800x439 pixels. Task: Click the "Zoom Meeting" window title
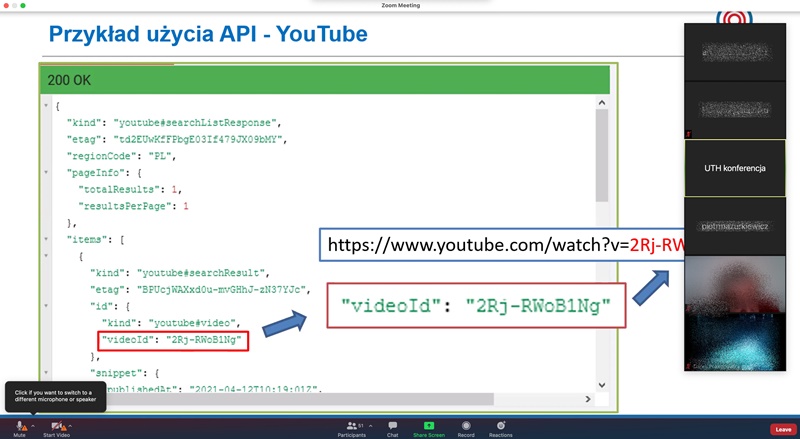[401, 5]
